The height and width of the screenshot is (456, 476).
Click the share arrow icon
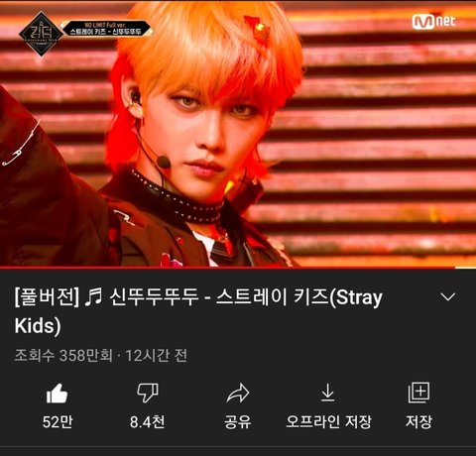point(238,393)
